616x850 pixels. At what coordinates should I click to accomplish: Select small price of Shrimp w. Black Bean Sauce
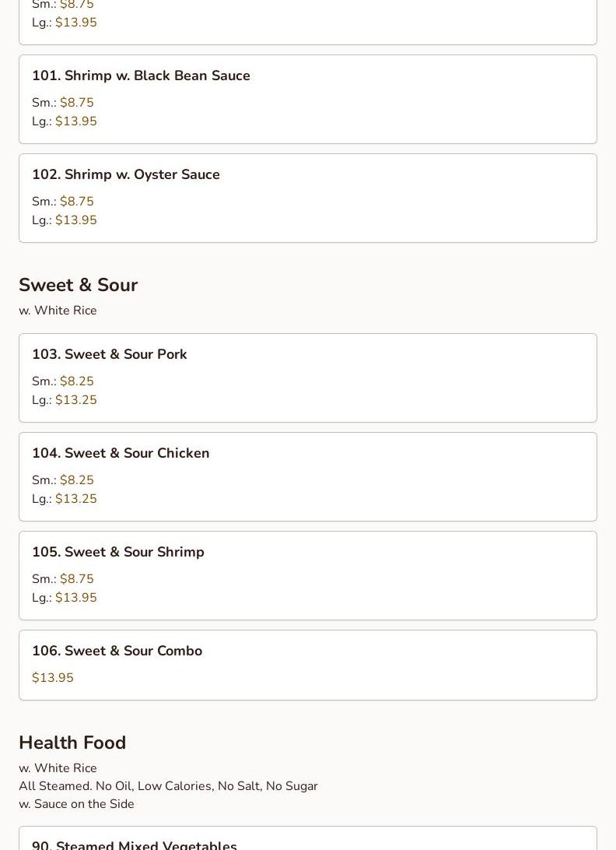click(x=76, y=103)
